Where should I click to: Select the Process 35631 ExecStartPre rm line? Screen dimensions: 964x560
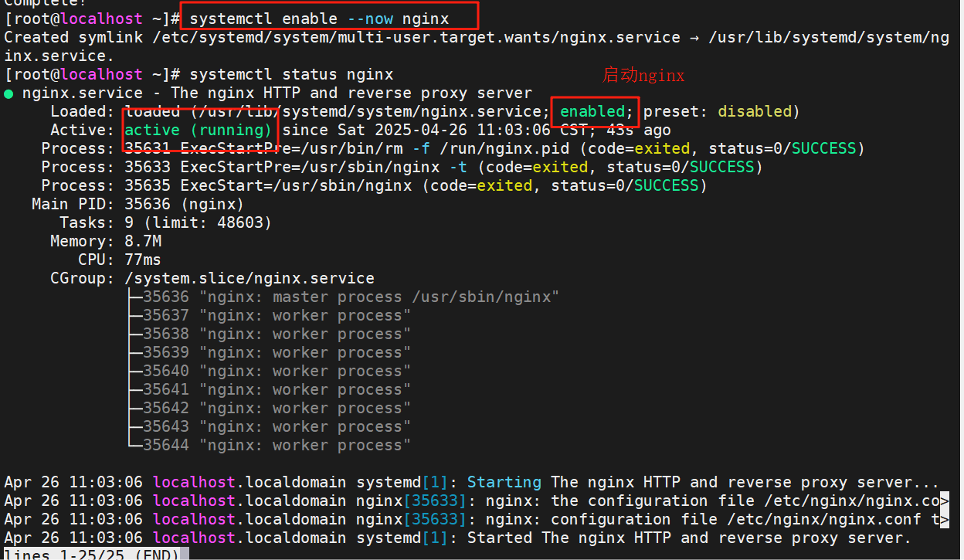point(453,148)
